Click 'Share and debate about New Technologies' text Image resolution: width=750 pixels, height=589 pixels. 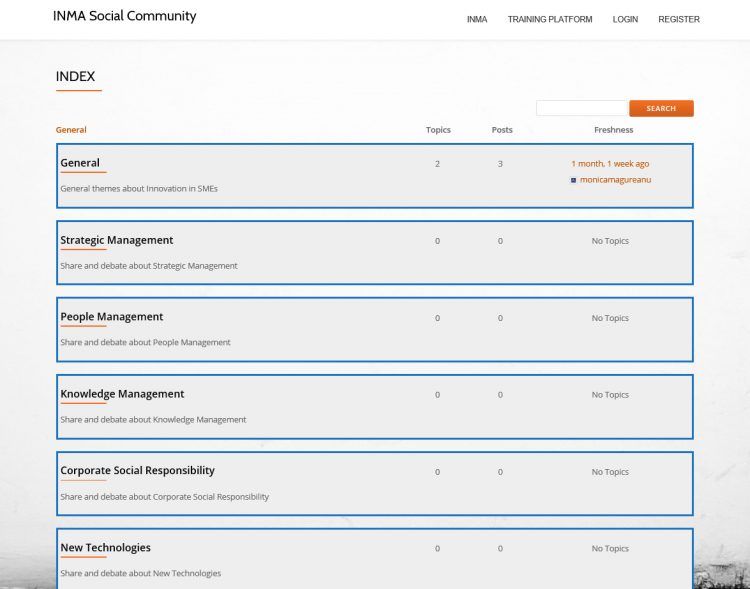click(x=141, y=573)
